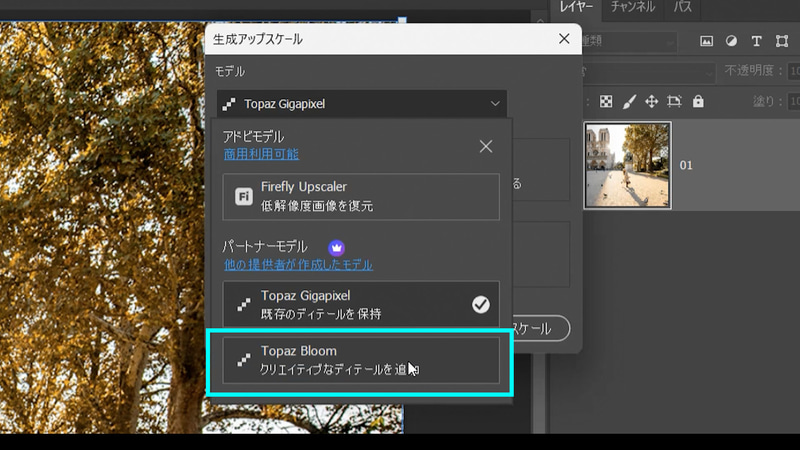Viewport: 800px width, 450px height.
Task: Click the Topaz Gigapixel list upscale icon
Action: pos(244,305)
